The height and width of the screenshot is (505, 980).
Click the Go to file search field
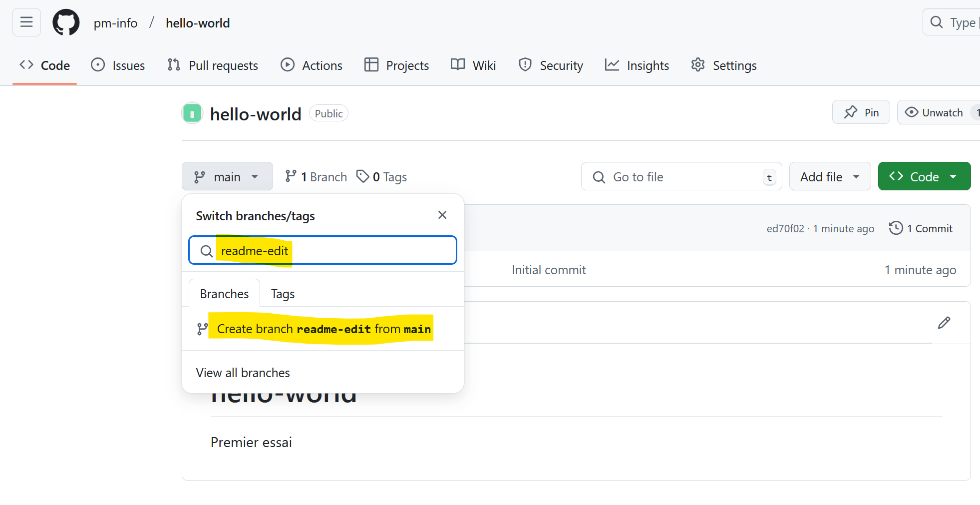click(x=681, y=177)
